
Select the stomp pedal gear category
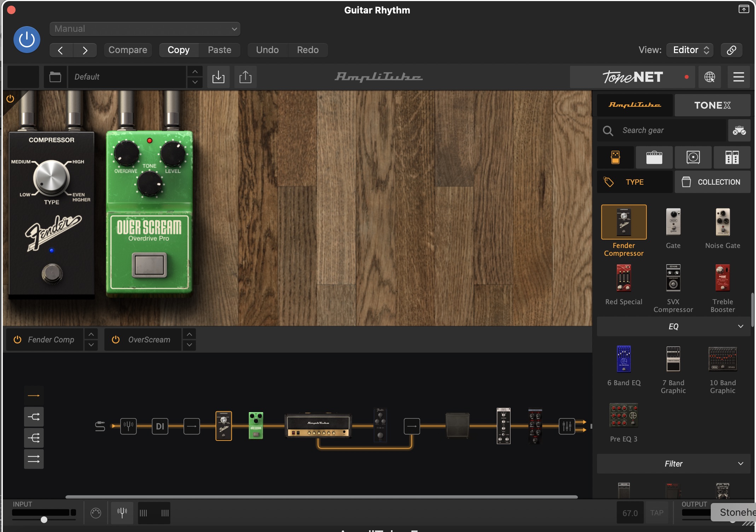(x=615, y=157)
